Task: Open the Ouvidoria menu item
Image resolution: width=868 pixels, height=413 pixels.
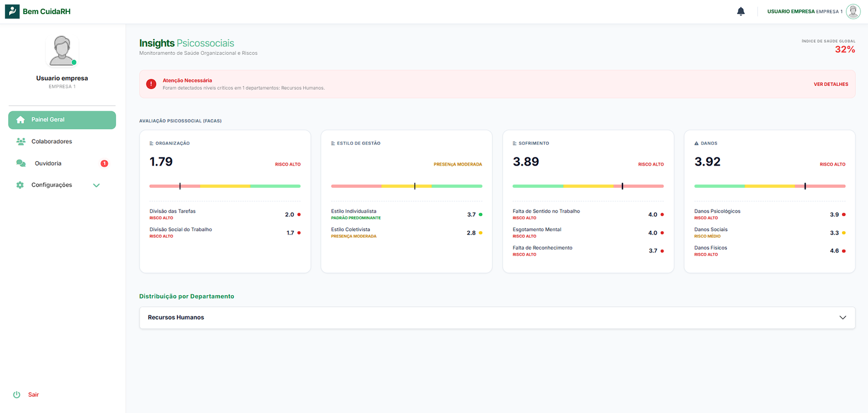Action: pos(48,163)
